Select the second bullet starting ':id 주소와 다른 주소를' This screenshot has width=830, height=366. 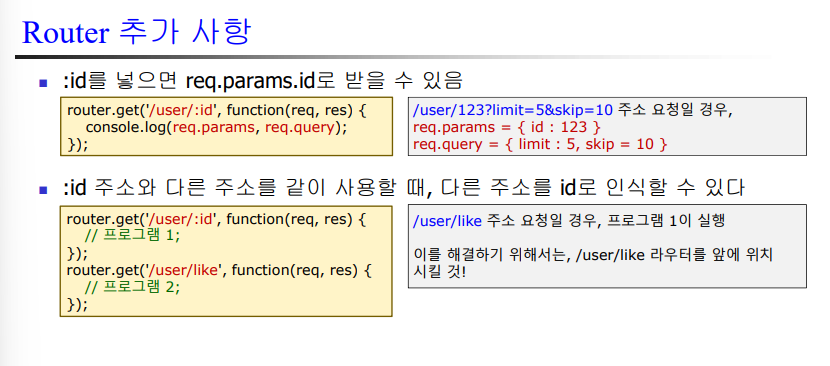[403, 188]
